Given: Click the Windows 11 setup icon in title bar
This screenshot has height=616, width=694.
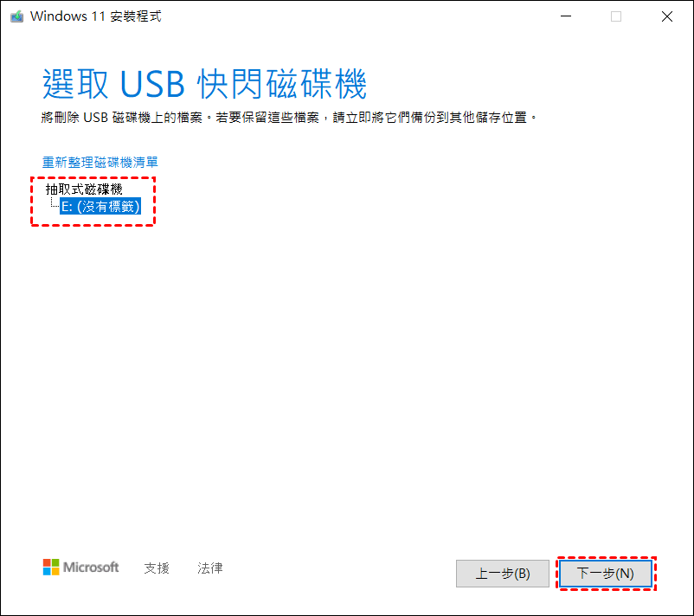Looking at the screenshot, I should pyautogui.click(x=16, y=16).
